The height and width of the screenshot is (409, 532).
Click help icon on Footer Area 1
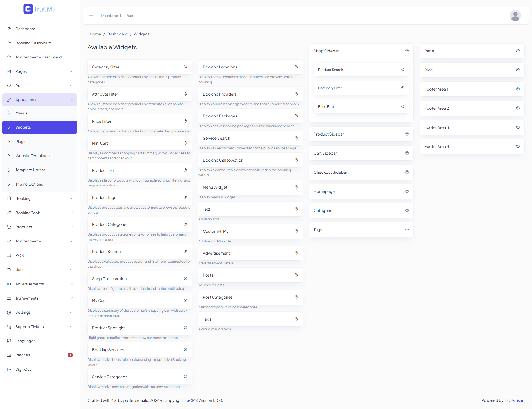[518, 89]
